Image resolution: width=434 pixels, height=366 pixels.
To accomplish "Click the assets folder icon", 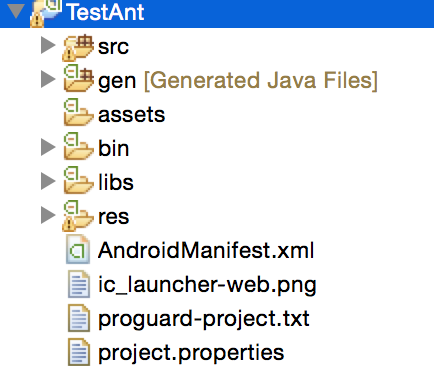I will click(78, 112).
